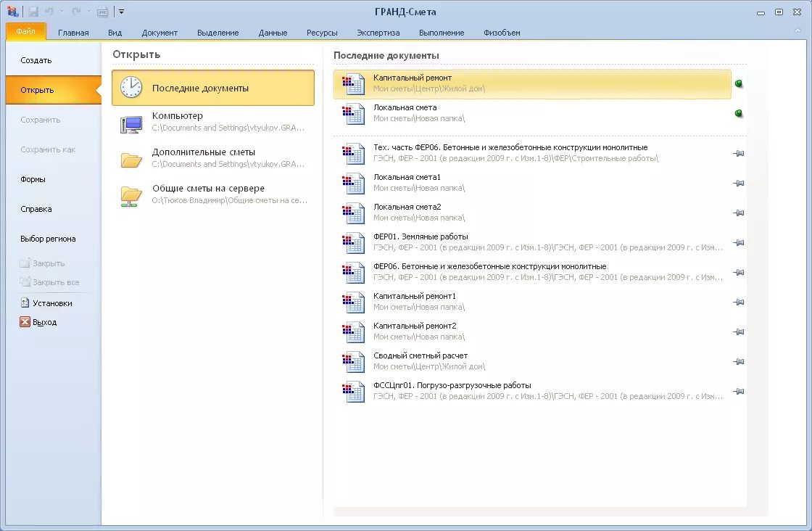This screenshot has height=531, width=812.
Task: Click print preview icon in quick access toolbar
Action: pyautogui.click(x=102, y=12)
